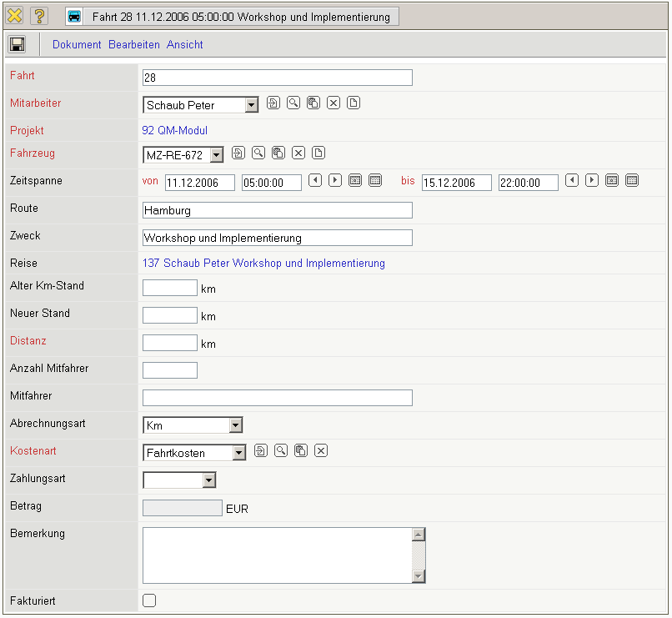Paste a Fahrzeug using the clipboard icon
This screenshot has height=618, width=672.
tap(278, 153)
